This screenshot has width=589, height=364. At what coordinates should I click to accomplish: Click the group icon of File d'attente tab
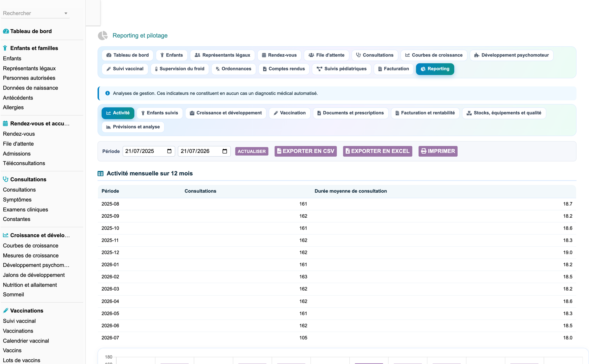311,55
